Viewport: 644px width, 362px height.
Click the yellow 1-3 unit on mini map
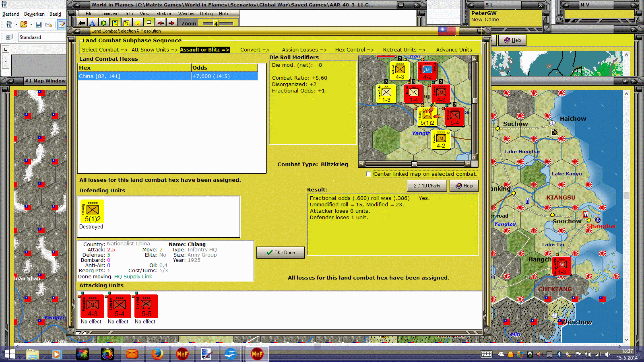tap(386, 94)
